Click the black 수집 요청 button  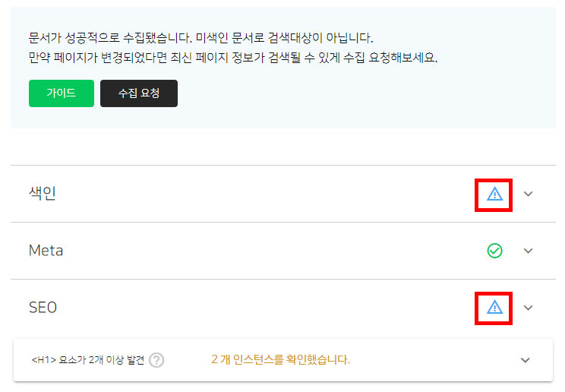139,93
